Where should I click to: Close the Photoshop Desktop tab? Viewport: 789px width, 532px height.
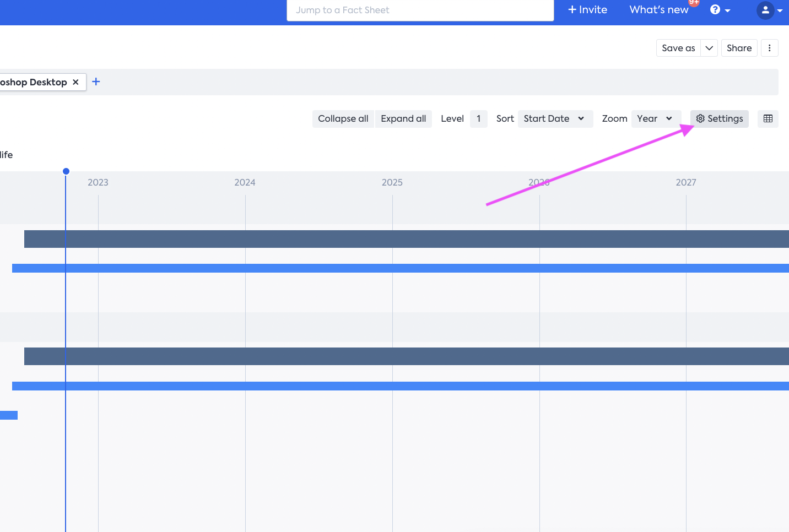(75, 82)
